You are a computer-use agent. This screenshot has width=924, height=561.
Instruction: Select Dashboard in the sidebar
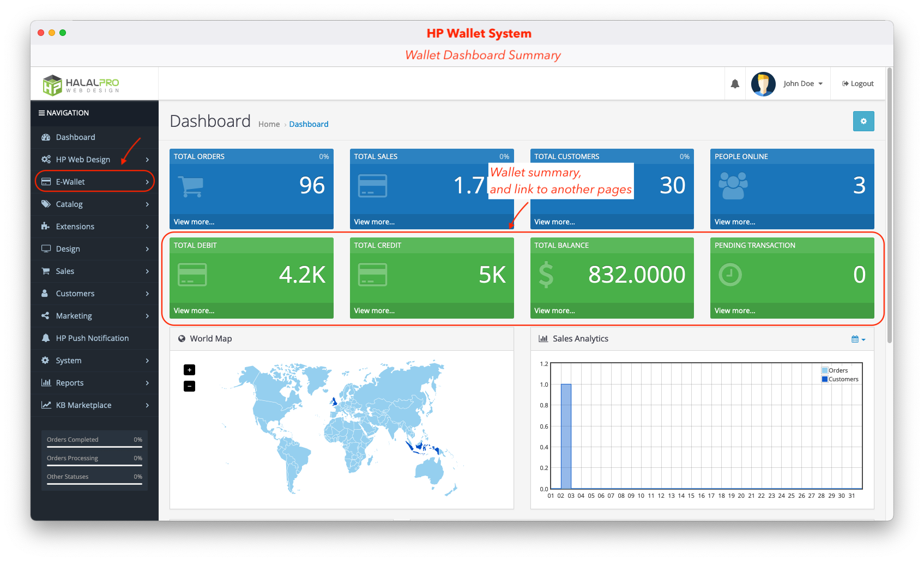[75, 137]
